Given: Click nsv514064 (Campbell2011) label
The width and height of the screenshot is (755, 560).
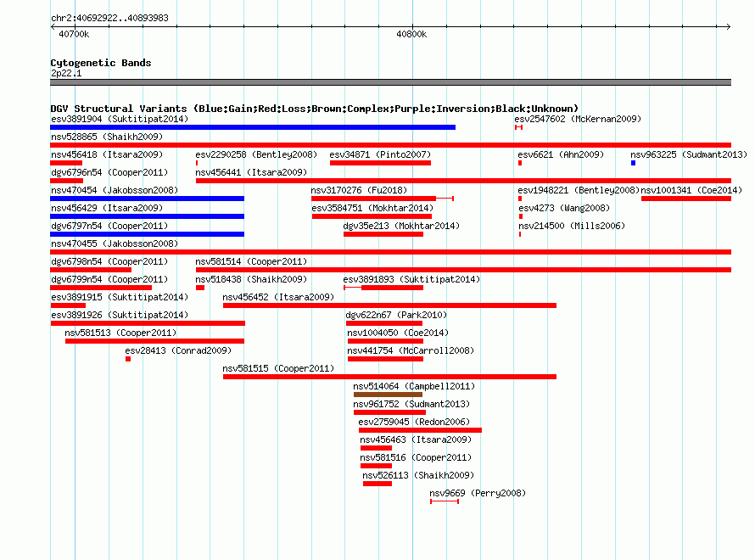Looking at the screenshot, I should pos(414,386).
